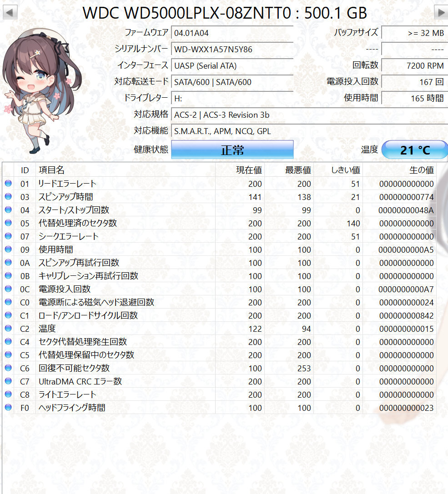The image size is (448, 494).
Task: Click the status icon for ID 0C row
Action: tap(8, 289)
